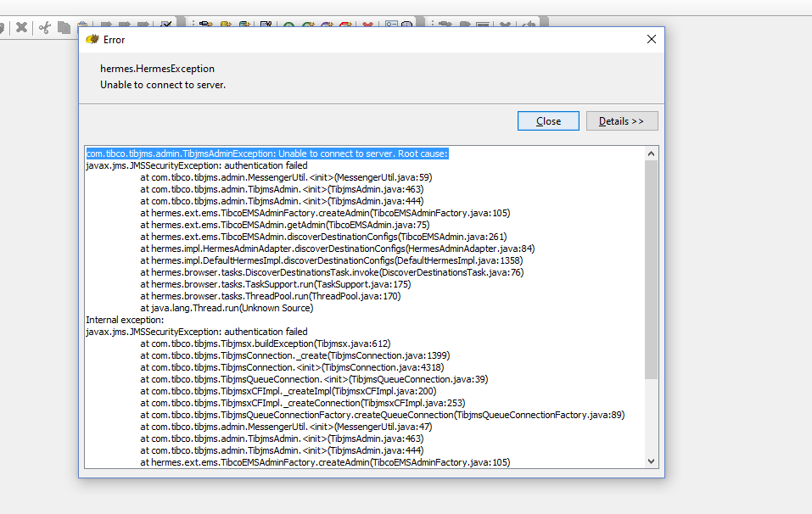
Task: Click the 'Internal exception:' line
Action: point(125,321)
